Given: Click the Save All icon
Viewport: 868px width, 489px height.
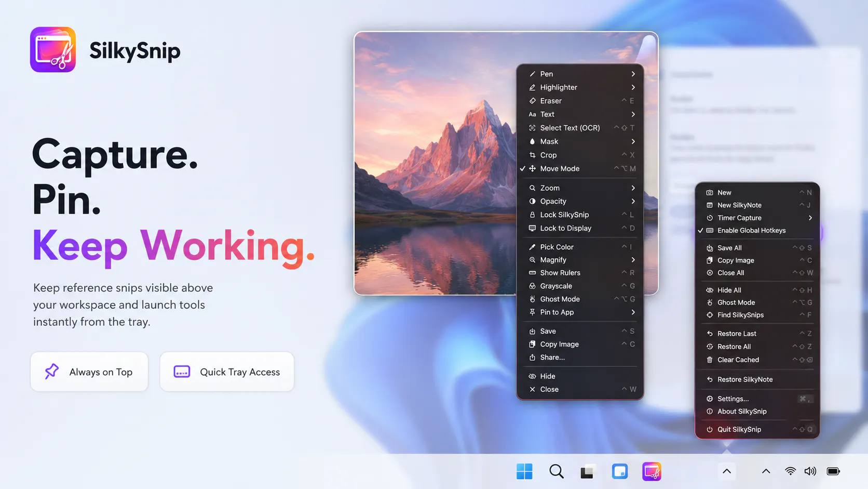Looking at the screenshot, I should tap(710, 248).
